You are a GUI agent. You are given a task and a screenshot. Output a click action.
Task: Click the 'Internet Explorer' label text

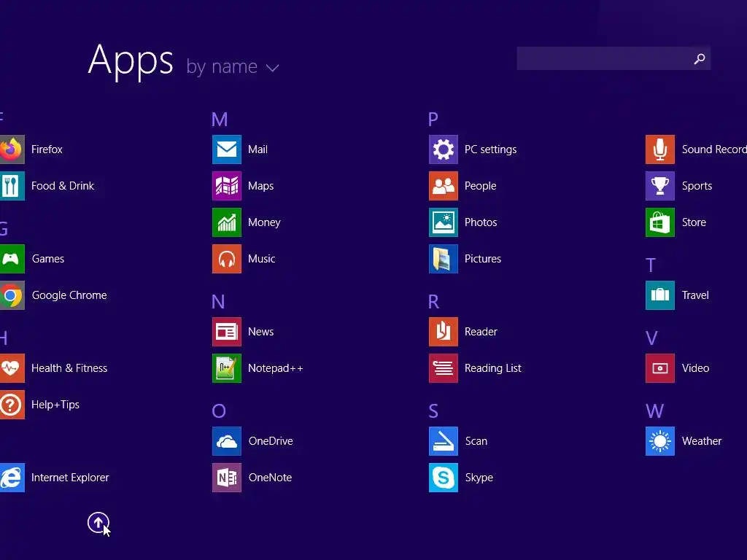pyautogui.click(x=70, y=478)
